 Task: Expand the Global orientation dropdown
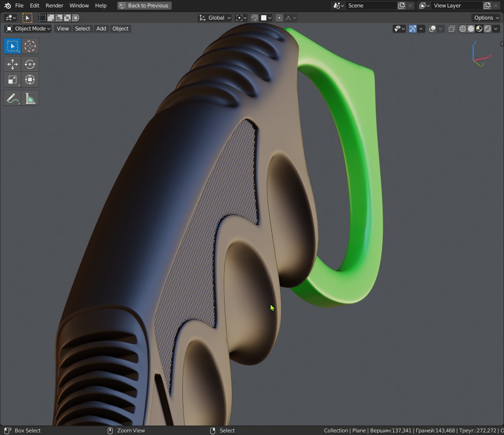point(215,18)
